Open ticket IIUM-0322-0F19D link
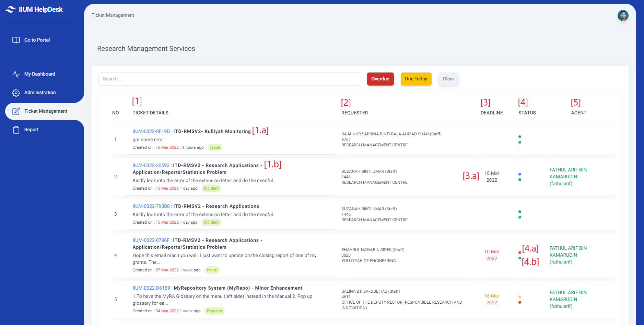Viewport: 644px width, 325px height. (x=151, y=131)
